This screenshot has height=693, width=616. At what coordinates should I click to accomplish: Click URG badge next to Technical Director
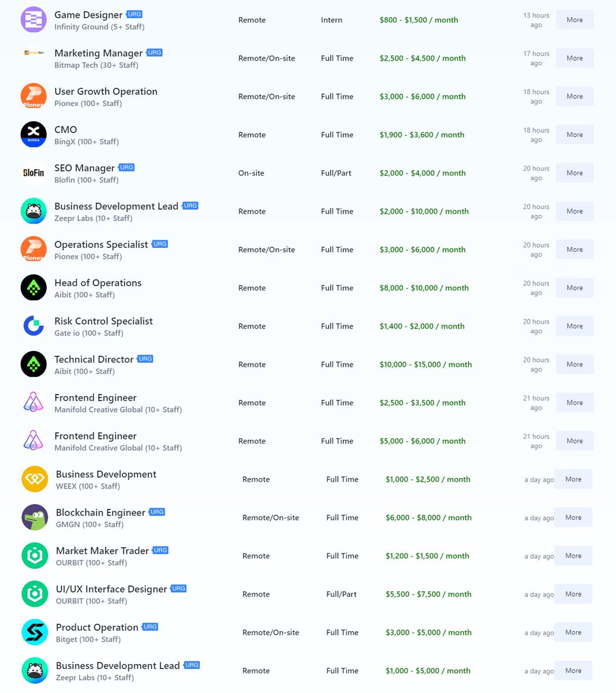(145, 359)
